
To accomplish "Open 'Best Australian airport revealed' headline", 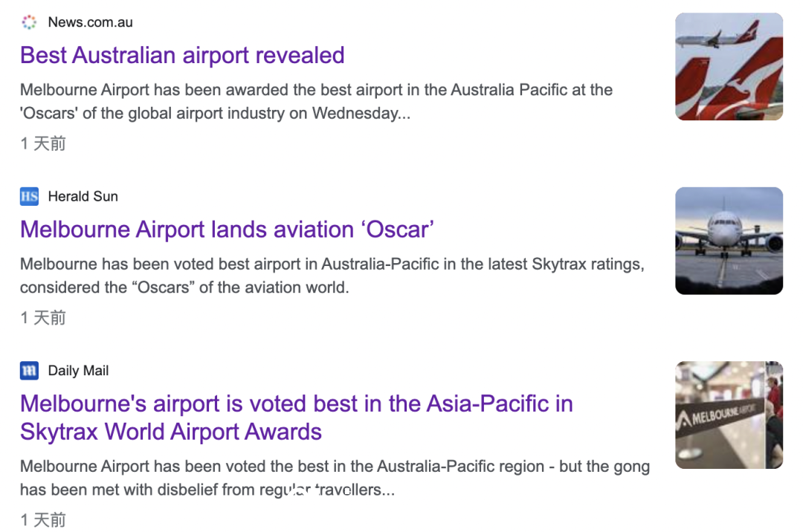I will 182,55.
